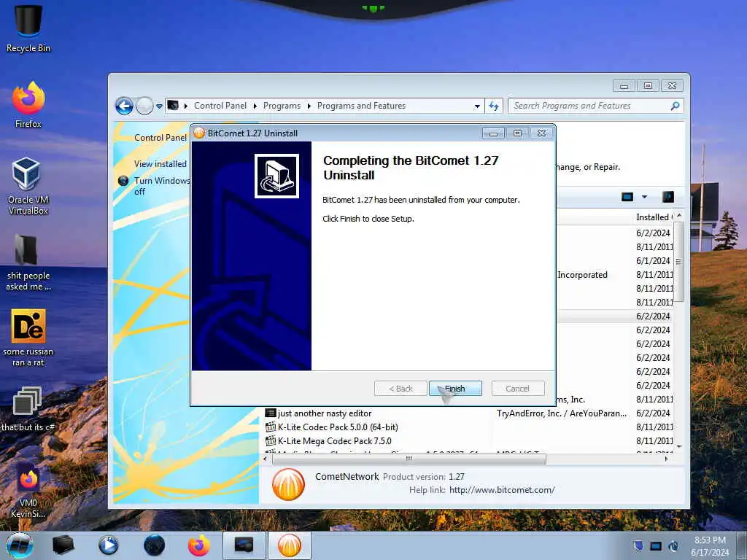Select K-Lite Mega Codec Pack 7.5.0 row

click(468, 441)
